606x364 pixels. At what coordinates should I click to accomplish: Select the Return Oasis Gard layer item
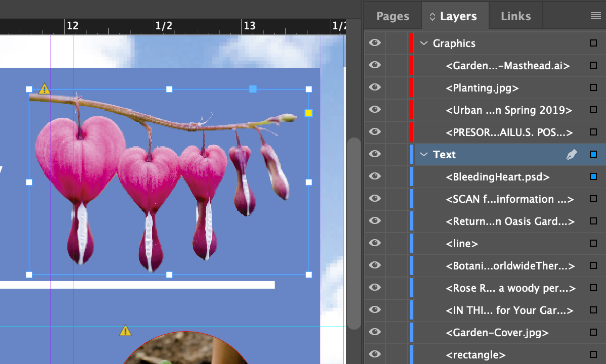510,221
